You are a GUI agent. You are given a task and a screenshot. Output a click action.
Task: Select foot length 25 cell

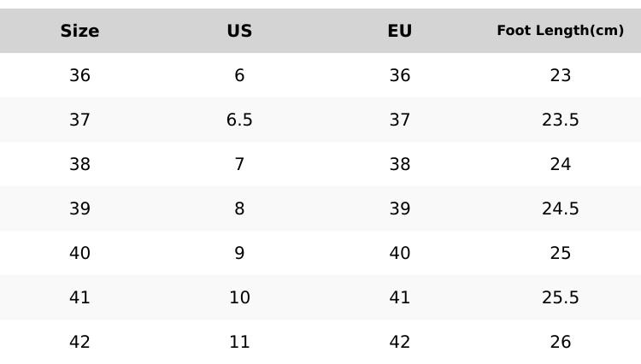pos(560,254)
